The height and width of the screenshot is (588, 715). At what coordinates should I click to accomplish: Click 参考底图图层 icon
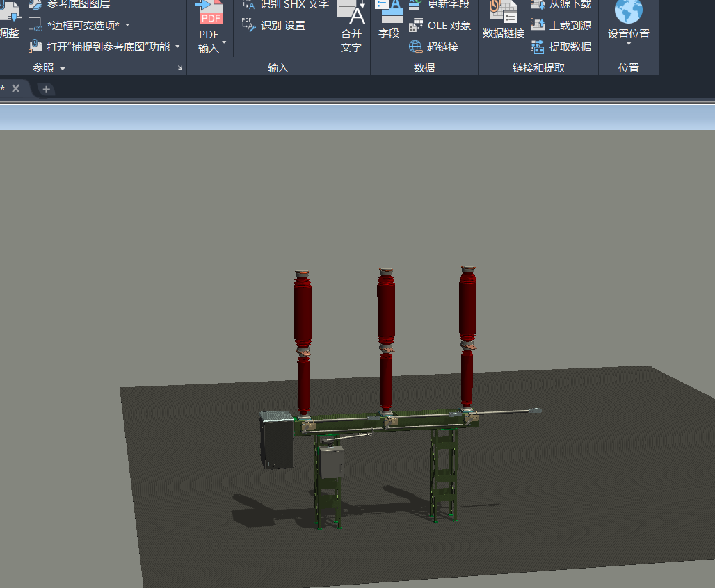coord(35,5)
